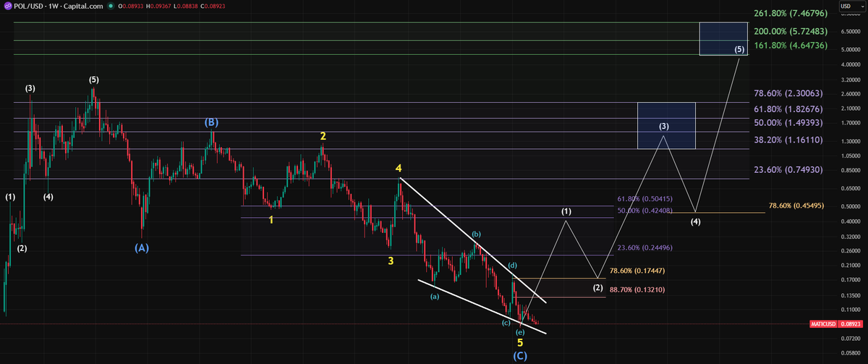
Task: Click the purple POL coin logo icon
Action: pyautogui.click(x=8, y=7)
